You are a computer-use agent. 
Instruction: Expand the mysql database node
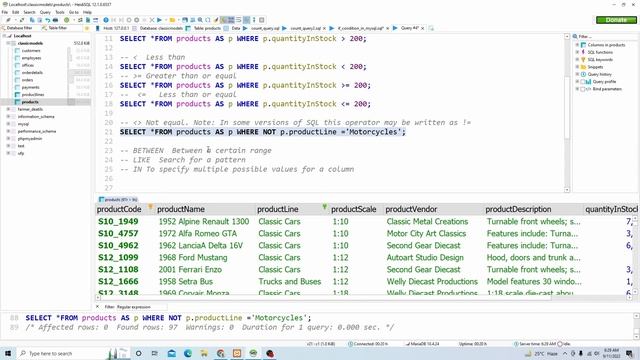pos(8,124)
